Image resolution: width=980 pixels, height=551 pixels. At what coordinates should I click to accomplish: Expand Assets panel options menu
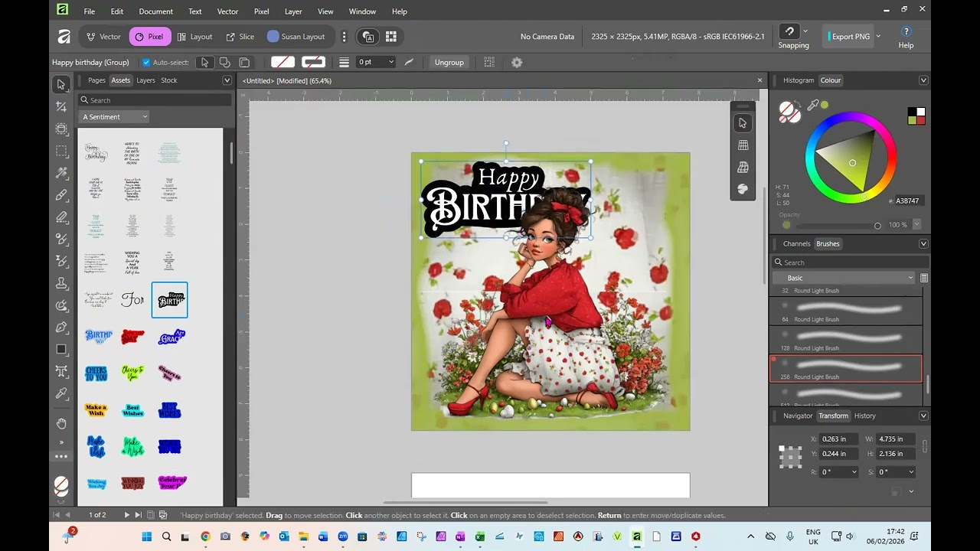tap(227, 80)
